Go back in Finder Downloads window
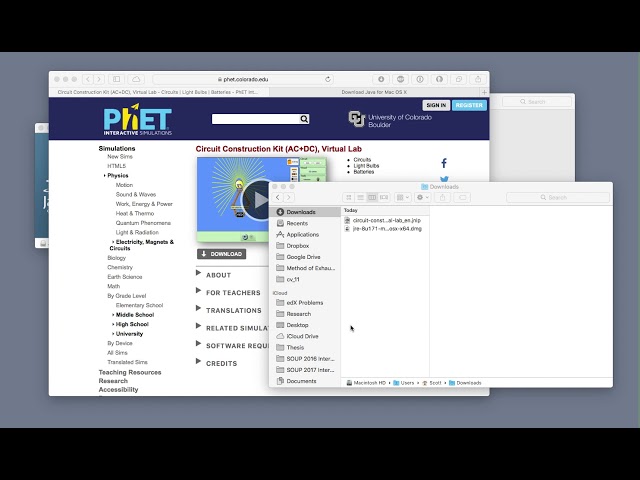This screenshot has width=640, height=480. pos(278,198)
